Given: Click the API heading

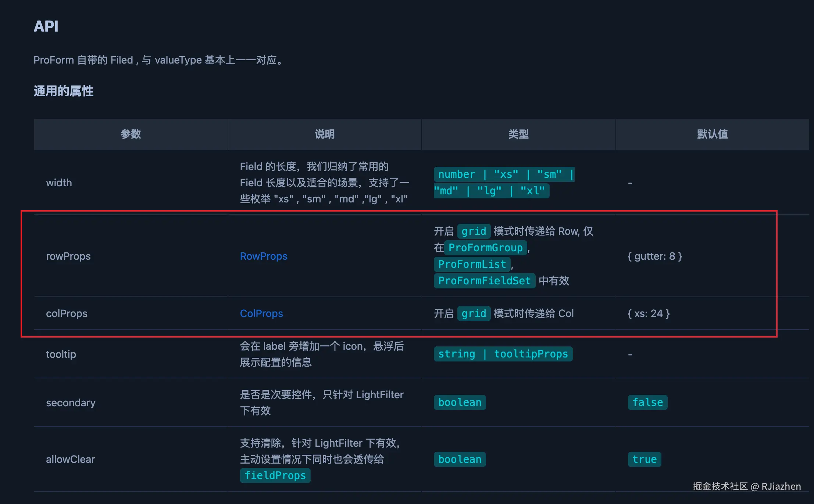Looking at the screenshot, I should coord(46,26).
